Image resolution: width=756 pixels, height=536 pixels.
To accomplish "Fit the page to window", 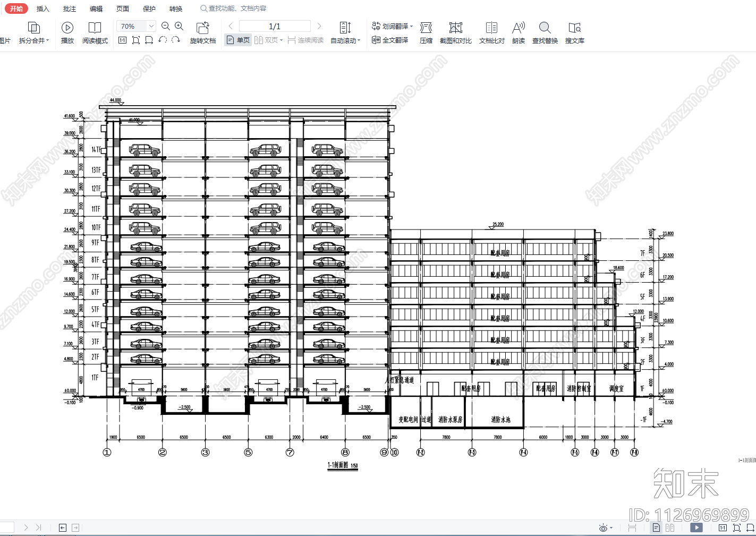I will click(x=136, y=40).
